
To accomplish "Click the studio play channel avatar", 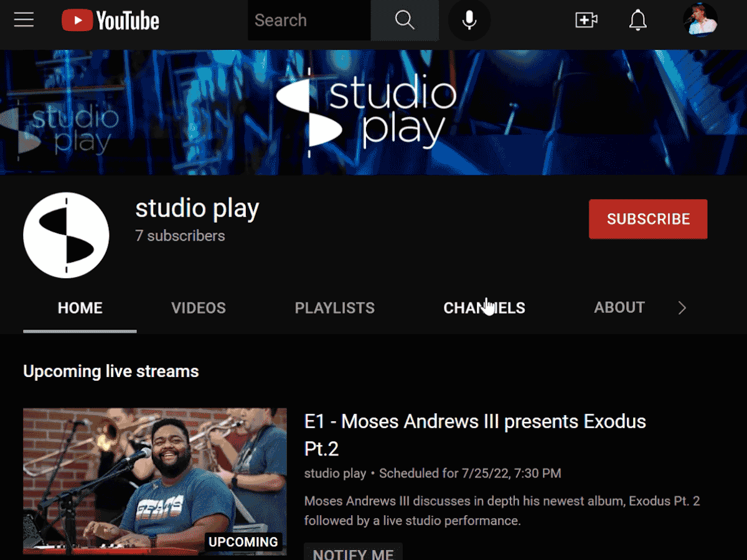I will pos(66,235).
